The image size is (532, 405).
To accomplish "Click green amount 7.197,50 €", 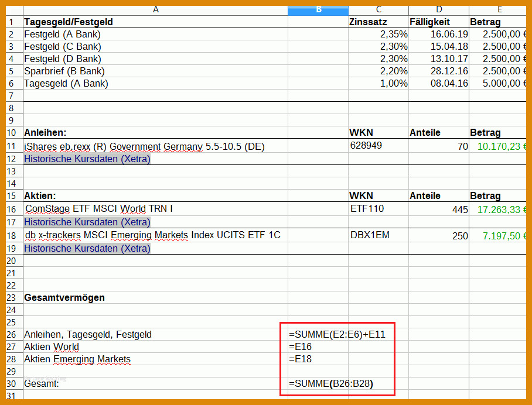I will [x=498, y=236].
